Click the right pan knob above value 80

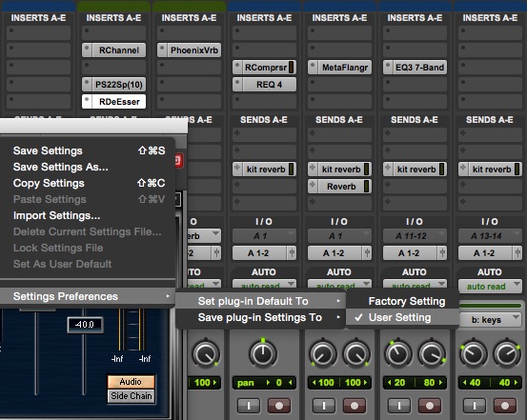432,353
